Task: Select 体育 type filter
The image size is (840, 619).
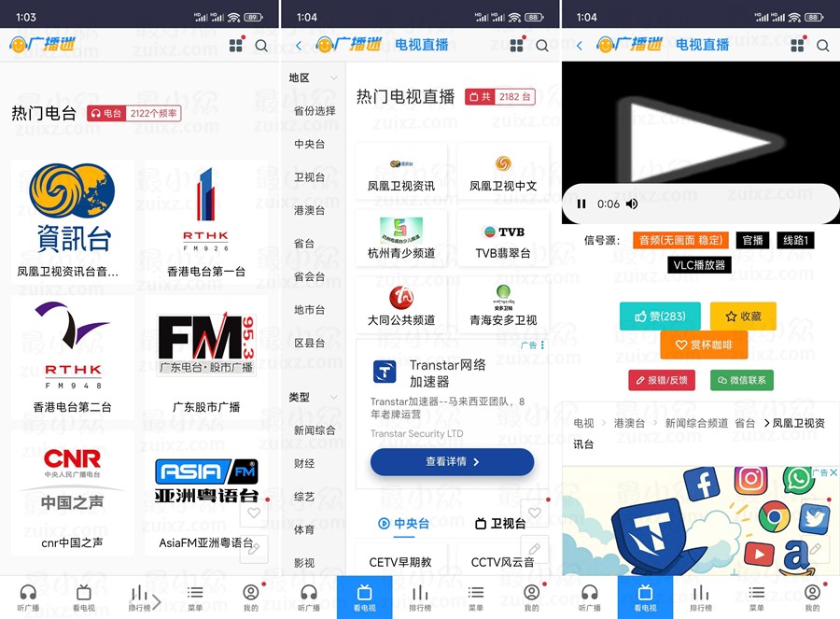Action: tap(303, 530)
